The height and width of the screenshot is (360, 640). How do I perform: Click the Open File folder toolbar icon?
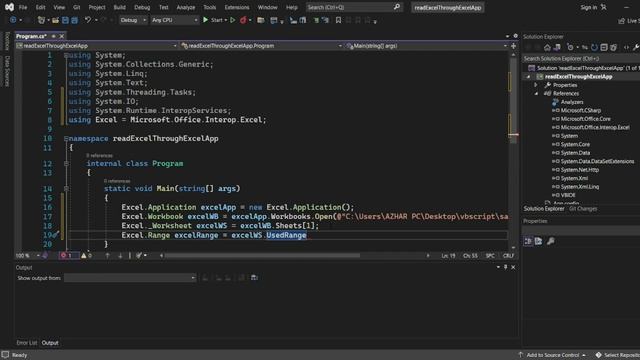pos(56,20)
